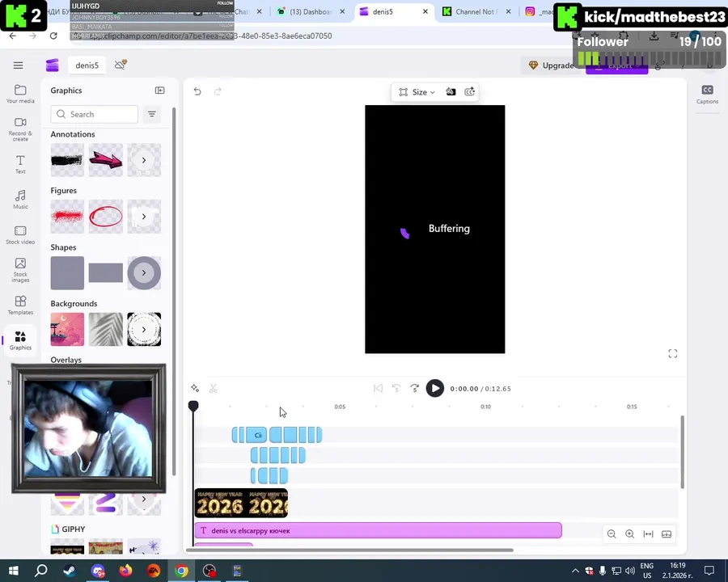Open Record & create sidebar tab
The width and height of the screenshot is (728, 582).
pos(20,129)
